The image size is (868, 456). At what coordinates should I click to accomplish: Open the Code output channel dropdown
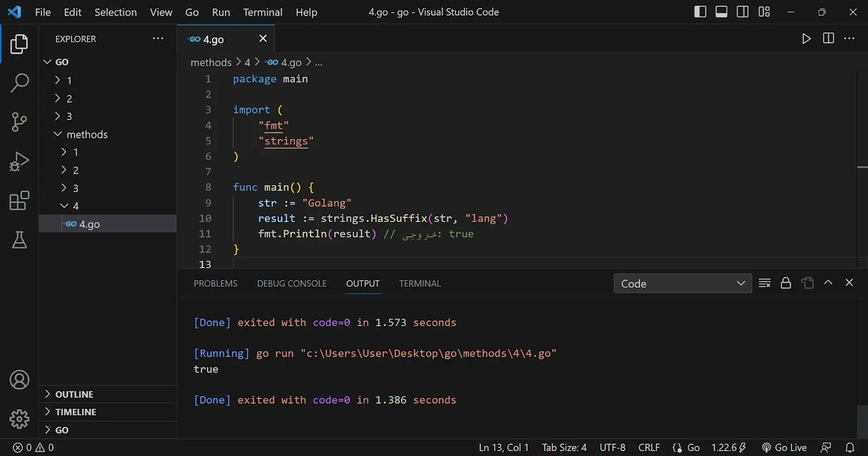point(682,283)
